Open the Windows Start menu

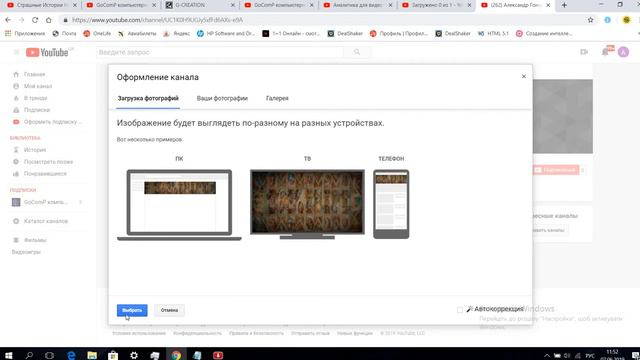tap(9, 355)
